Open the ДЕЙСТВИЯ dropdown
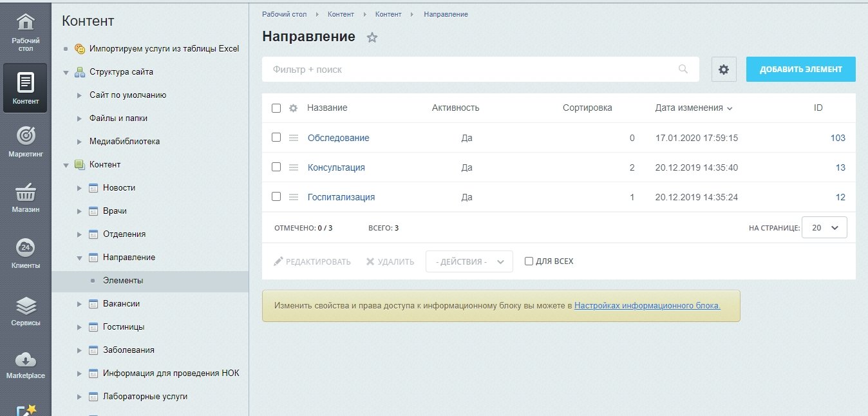The image size is (868, 416). click(x=469, y=261)
